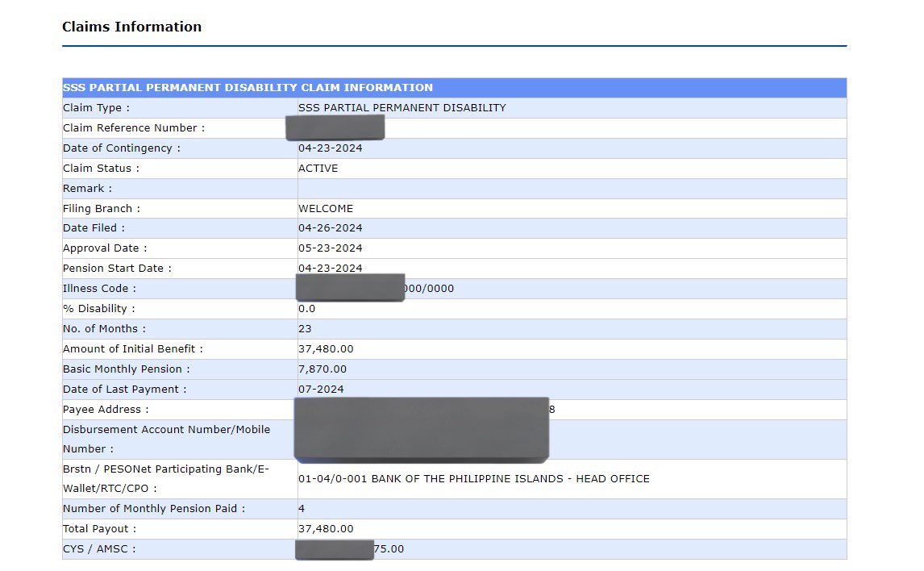Click the 'Claim Type :' label
The width and height of the screenshot is (924, 571).
97,108
